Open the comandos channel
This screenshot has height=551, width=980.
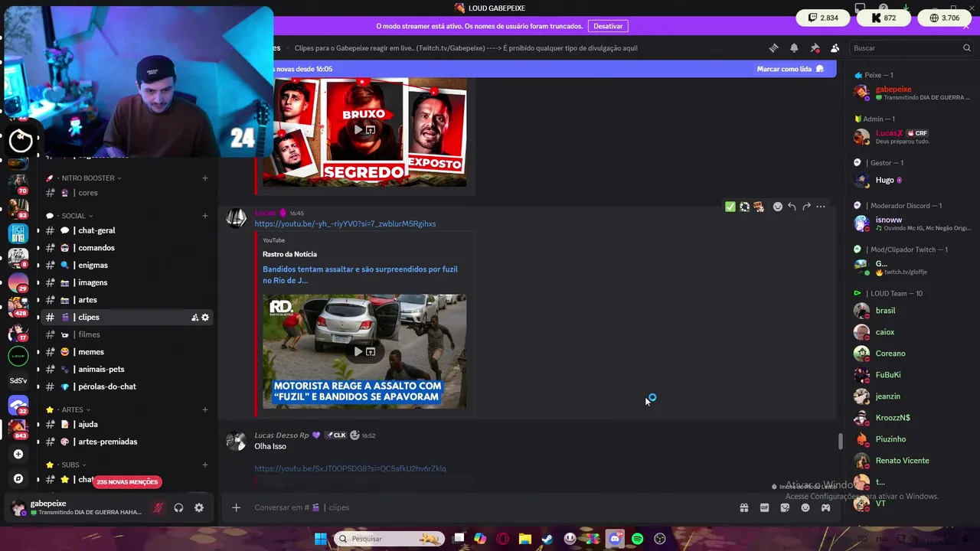tap(127, 248)
